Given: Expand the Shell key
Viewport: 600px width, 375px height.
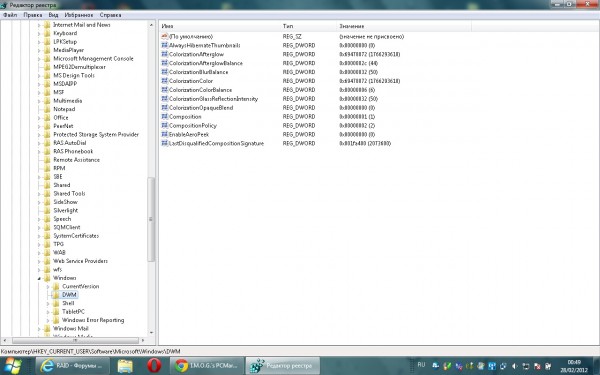Looking at the screenshot, I should click(48, 303).
